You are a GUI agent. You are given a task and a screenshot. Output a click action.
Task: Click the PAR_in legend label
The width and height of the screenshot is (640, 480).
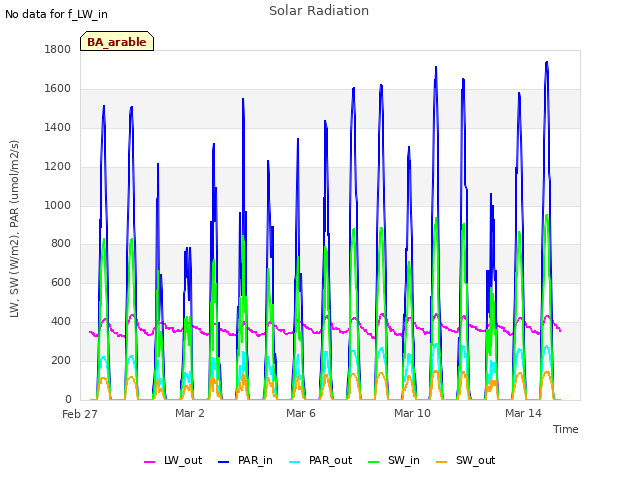pos(255,460)
